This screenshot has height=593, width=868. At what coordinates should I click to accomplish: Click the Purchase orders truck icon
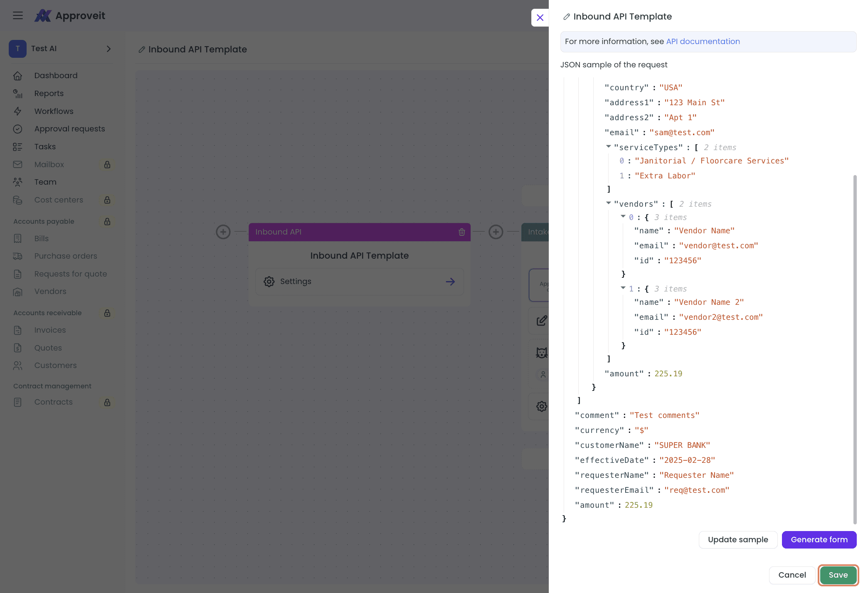[17, 256]
